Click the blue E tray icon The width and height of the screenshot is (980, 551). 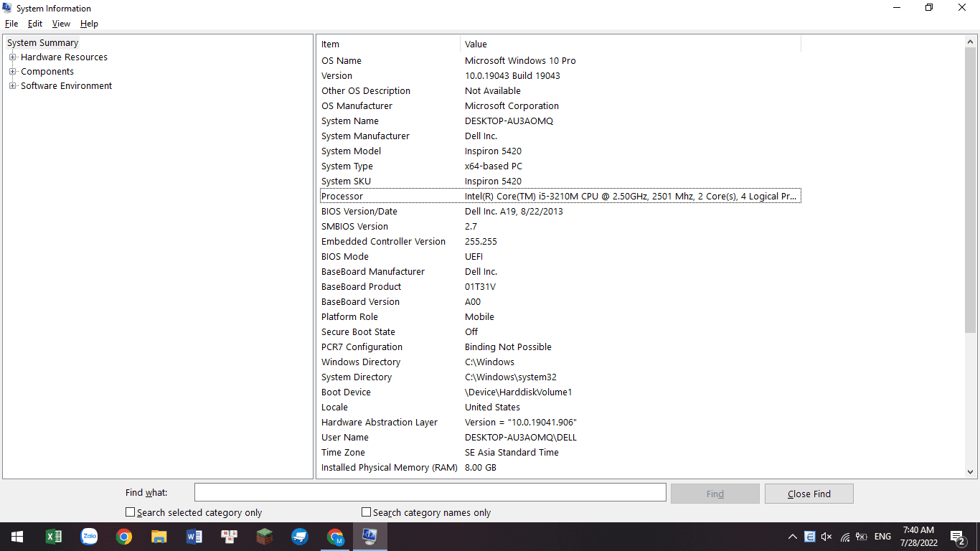810,537
